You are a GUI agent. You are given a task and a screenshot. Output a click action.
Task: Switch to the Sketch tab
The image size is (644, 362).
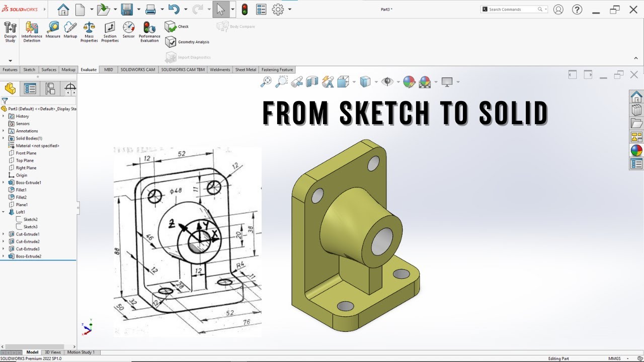click(30, 70)
